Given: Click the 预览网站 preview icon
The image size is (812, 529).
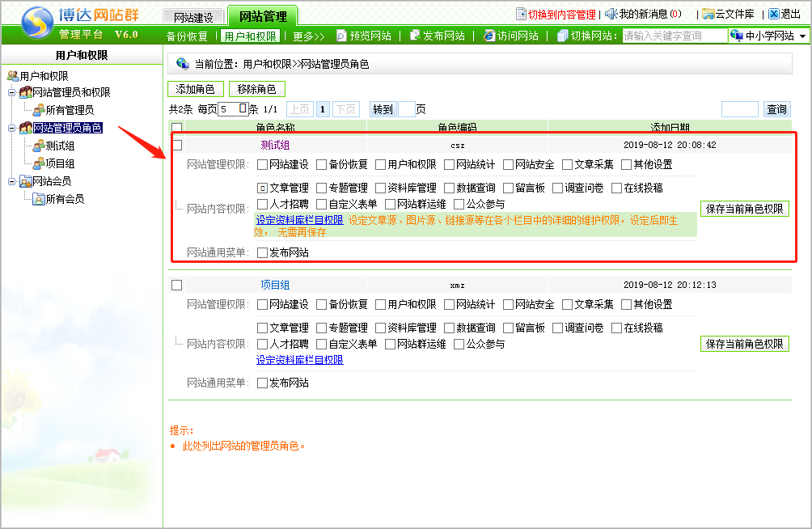Looking at the screenshot, I should [341, 36].
